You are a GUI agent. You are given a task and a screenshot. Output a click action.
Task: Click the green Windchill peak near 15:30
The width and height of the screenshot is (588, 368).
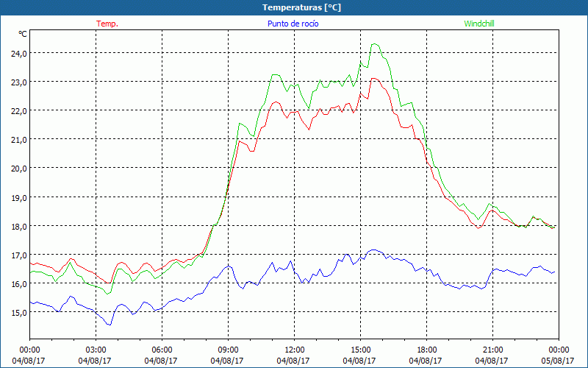pos(375,44)
